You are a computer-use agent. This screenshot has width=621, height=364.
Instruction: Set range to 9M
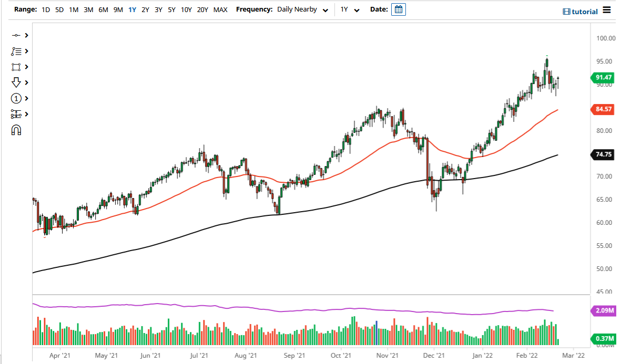tap(118, 9)
